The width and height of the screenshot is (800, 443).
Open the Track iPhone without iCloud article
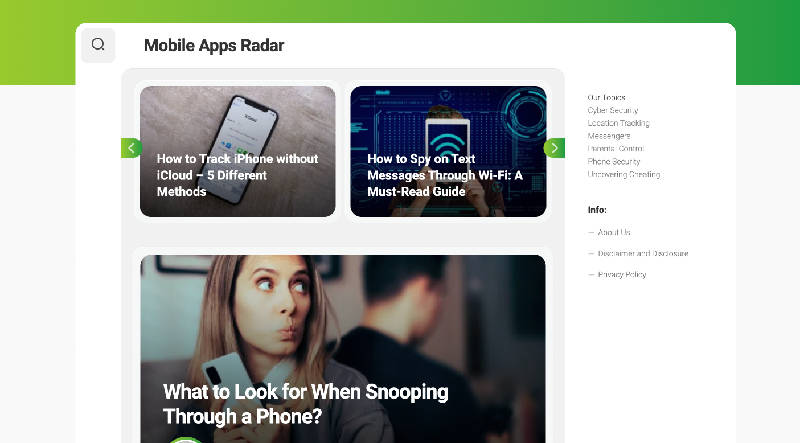tap(238, 151)
